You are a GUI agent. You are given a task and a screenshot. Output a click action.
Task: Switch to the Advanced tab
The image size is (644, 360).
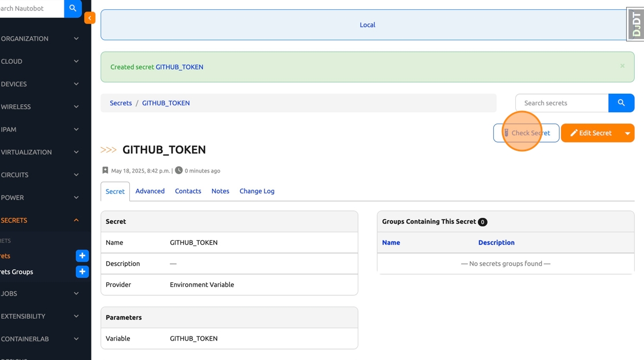coord(150,191)
